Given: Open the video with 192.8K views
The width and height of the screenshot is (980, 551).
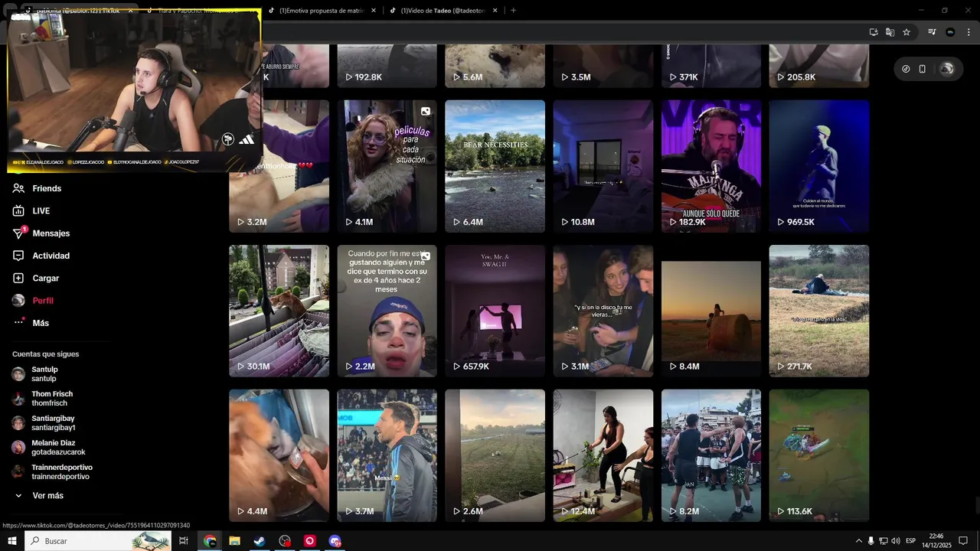Looking at the screenshot, I should (387, 66).
